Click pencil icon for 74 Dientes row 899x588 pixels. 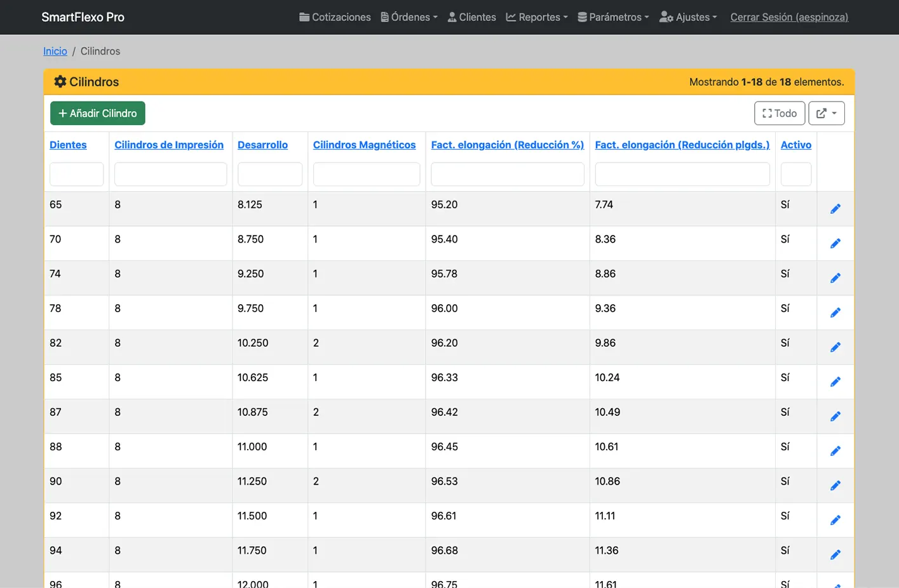[x=835, y=278]
